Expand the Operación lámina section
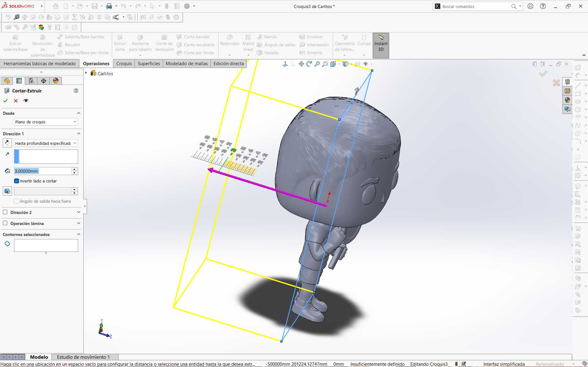588x367 pixels. pos(79,223)
